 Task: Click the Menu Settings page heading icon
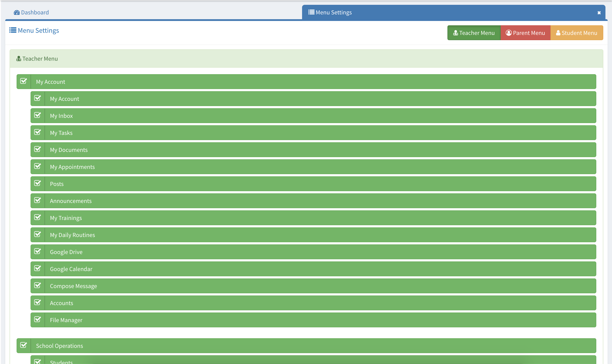(x=13, y=30)
